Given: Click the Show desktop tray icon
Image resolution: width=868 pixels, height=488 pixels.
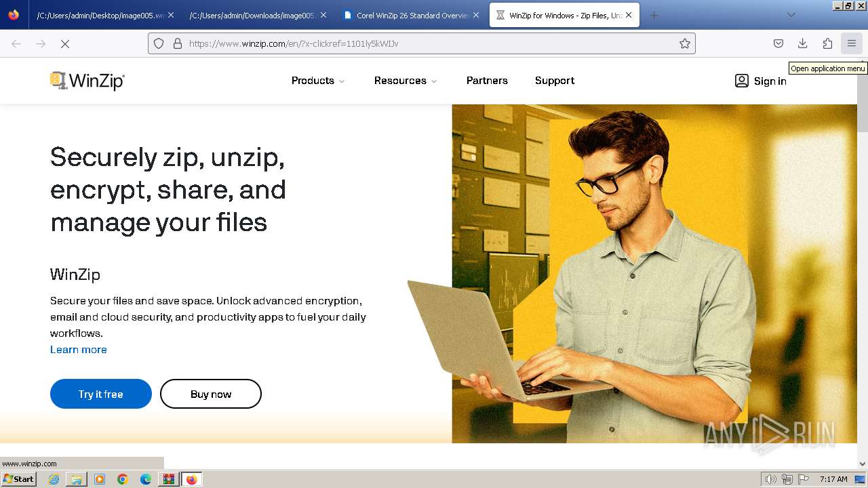Looking at the screenshot, I should pos(859,479).
